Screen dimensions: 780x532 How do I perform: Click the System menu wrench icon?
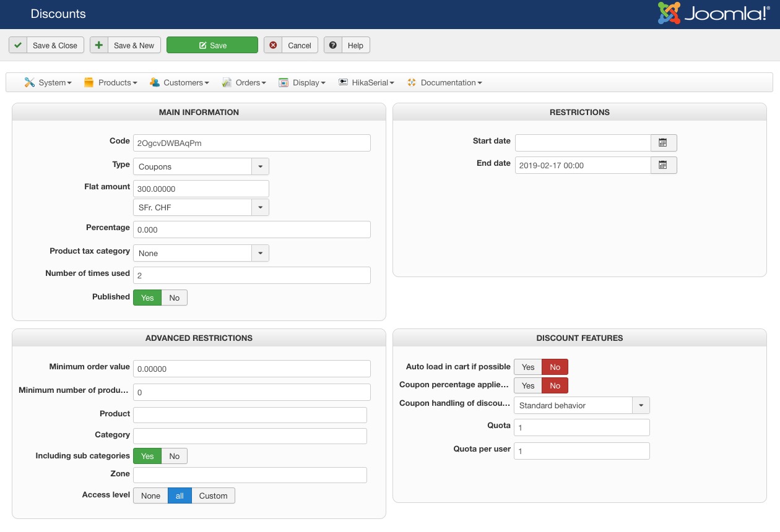(30, 82)
